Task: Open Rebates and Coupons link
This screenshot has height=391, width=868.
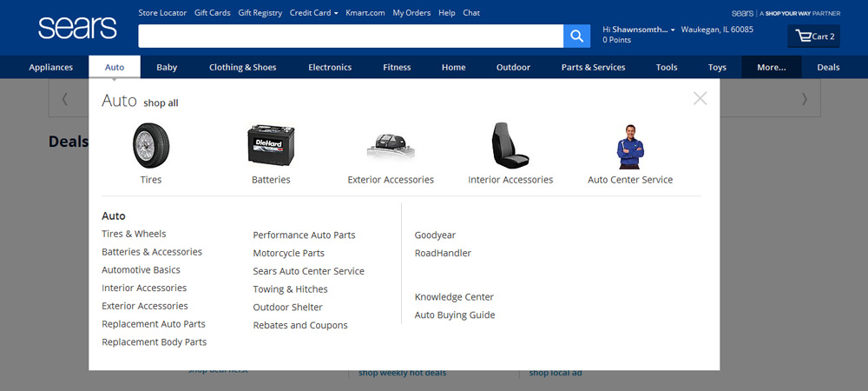Action: tap(300, 325)
